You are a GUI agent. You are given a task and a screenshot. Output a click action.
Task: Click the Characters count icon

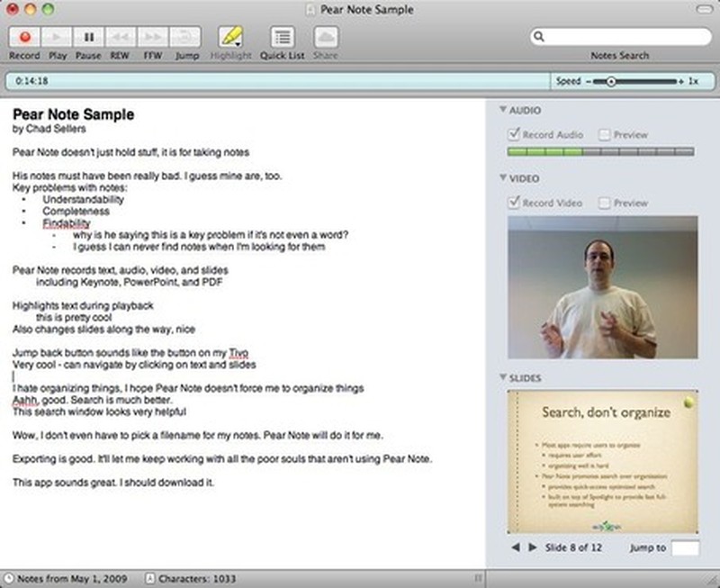pos(149,578)
